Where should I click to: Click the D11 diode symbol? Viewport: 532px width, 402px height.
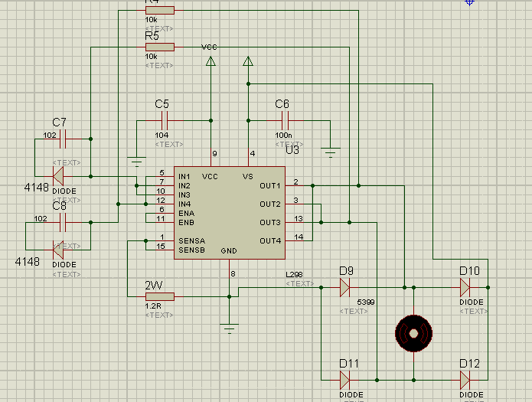[344, 381]
